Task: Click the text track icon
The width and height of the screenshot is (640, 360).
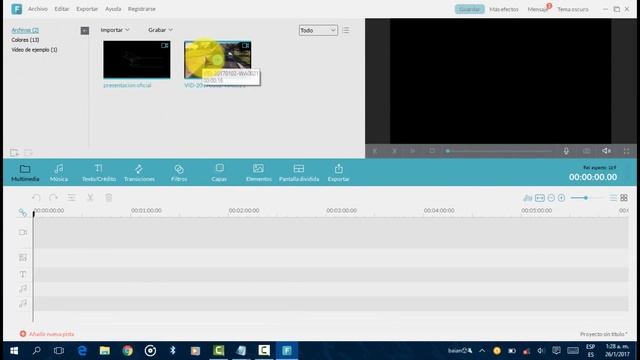Action: click(x=22, y=274)
